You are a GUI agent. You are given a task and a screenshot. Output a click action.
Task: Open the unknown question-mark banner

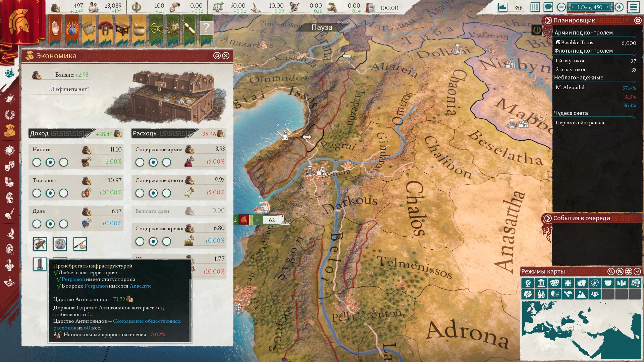206,28
